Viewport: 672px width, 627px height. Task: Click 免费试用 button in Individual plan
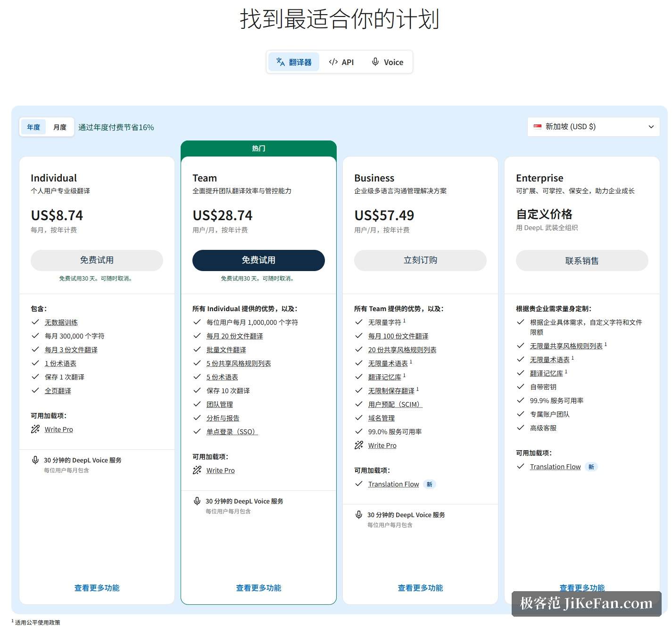pos(97,260)
